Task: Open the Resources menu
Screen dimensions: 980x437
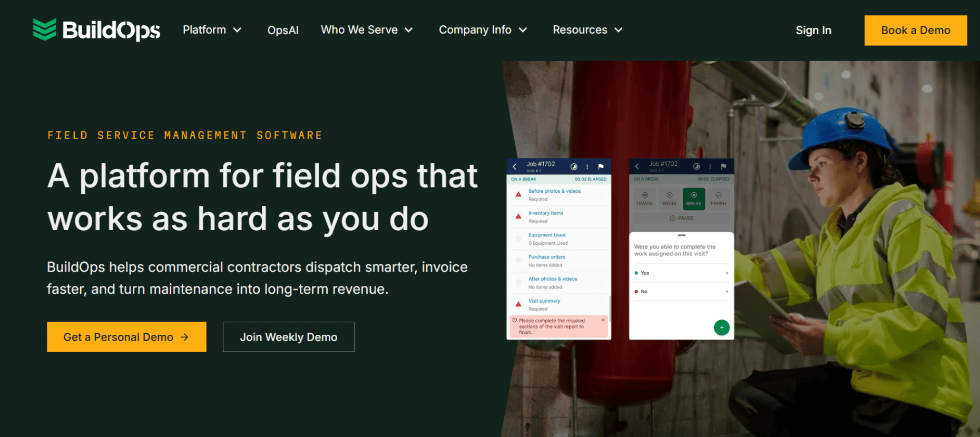Action: click(588, 30)
